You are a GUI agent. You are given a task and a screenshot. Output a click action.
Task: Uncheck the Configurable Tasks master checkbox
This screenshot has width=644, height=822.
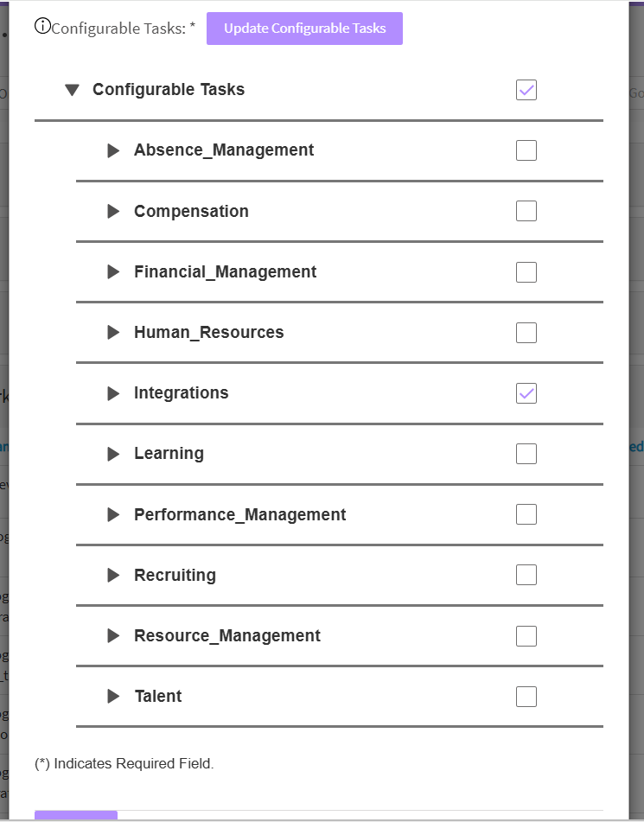click(x=526, y=89)
